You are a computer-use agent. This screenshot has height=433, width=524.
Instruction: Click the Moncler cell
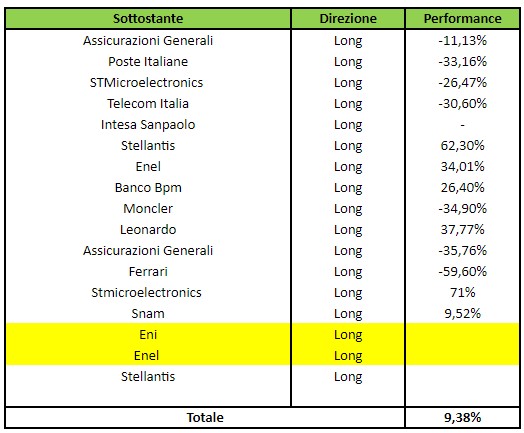(x=148, y=208)
